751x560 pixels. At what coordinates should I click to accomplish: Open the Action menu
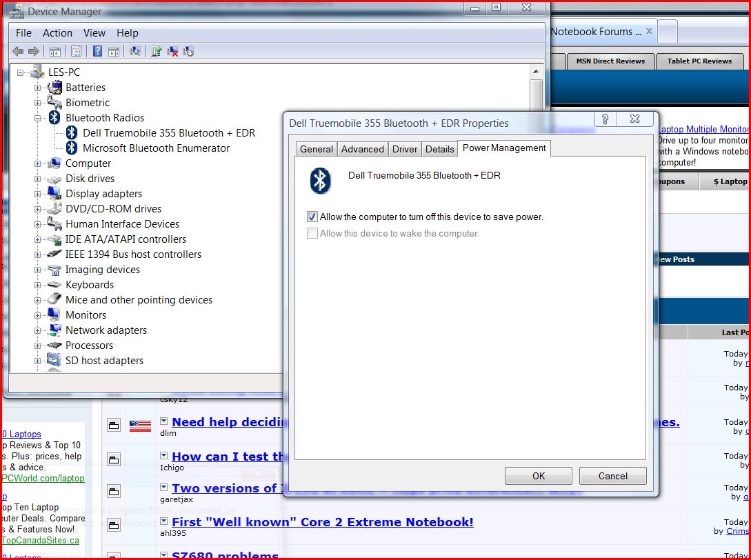tap(57, 32)
